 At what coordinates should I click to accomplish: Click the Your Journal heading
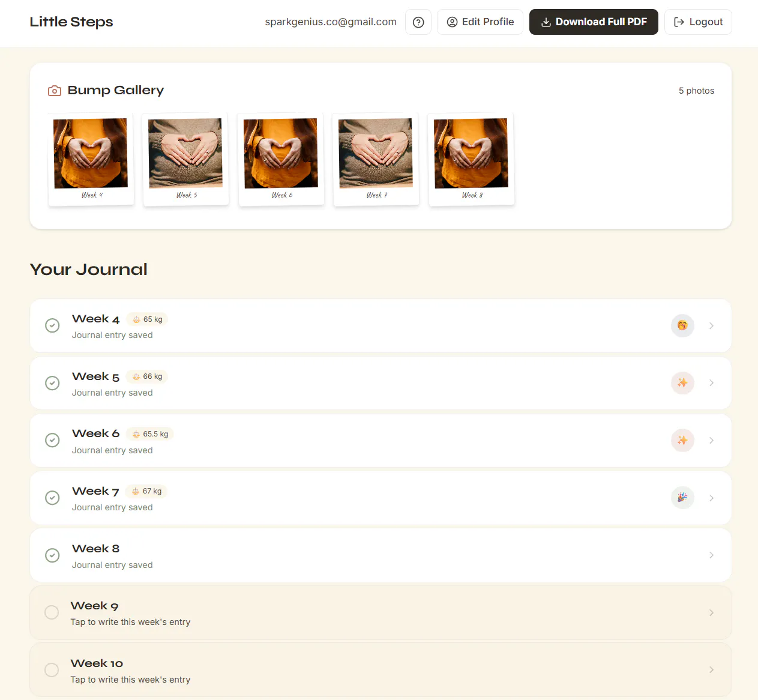pyautogui.click(x=89, y=270)
